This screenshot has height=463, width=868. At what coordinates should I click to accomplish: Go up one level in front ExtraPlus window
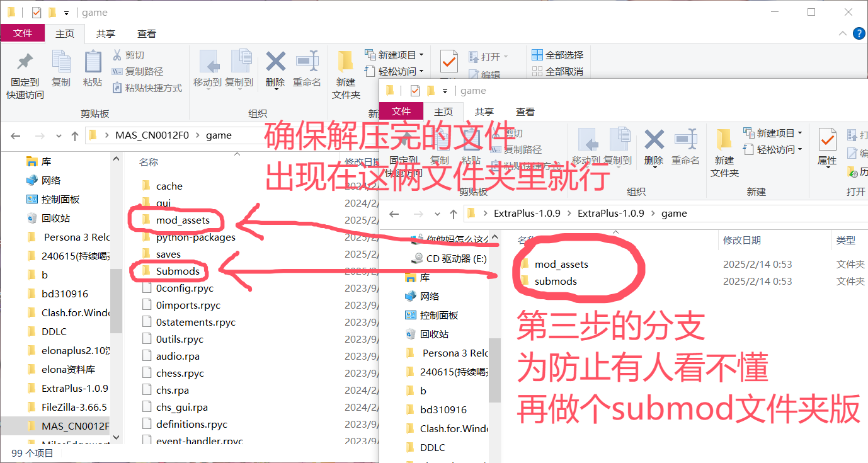pyautogui.click(x=454, y=214)
